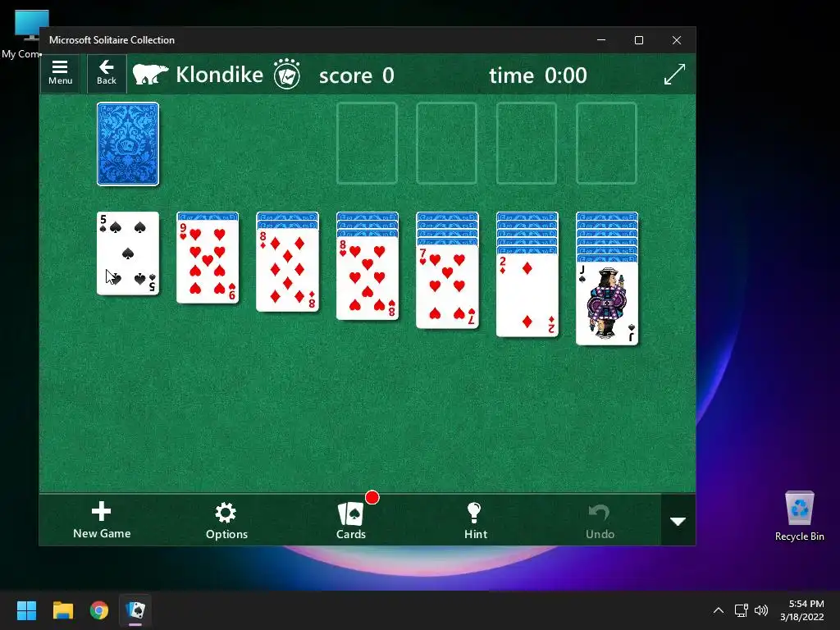Open the hamburger Menu button
This screenshot has height=630, width=840.
point(60,73)
